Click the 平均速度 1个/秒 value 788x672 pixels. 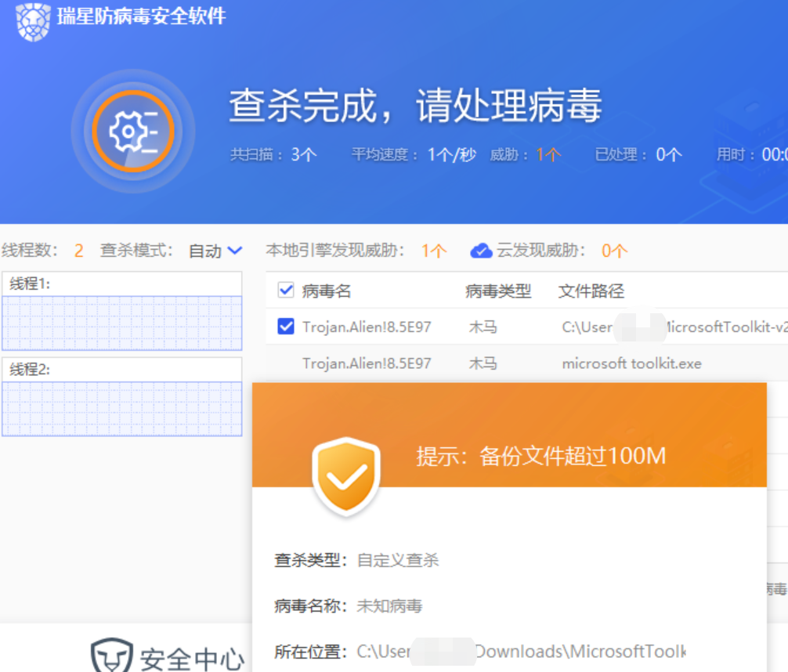point(451,154)
